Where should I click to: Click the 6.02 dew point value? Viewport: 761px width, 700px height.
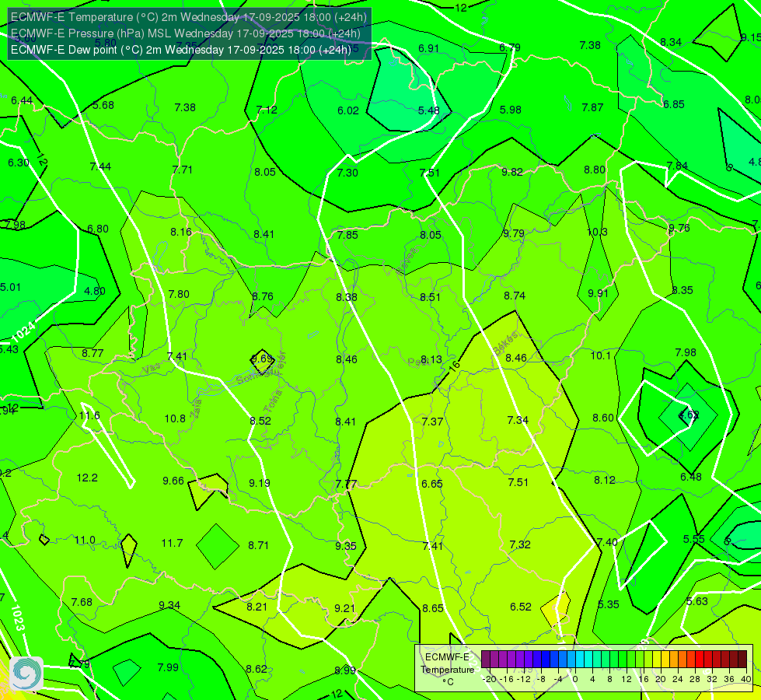click(x=348, y=110)
